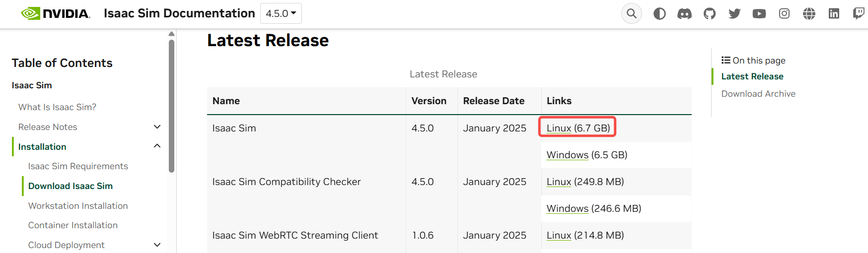Open Workstation Installation page
Screen dimensions: 868x253
point(78,206)
